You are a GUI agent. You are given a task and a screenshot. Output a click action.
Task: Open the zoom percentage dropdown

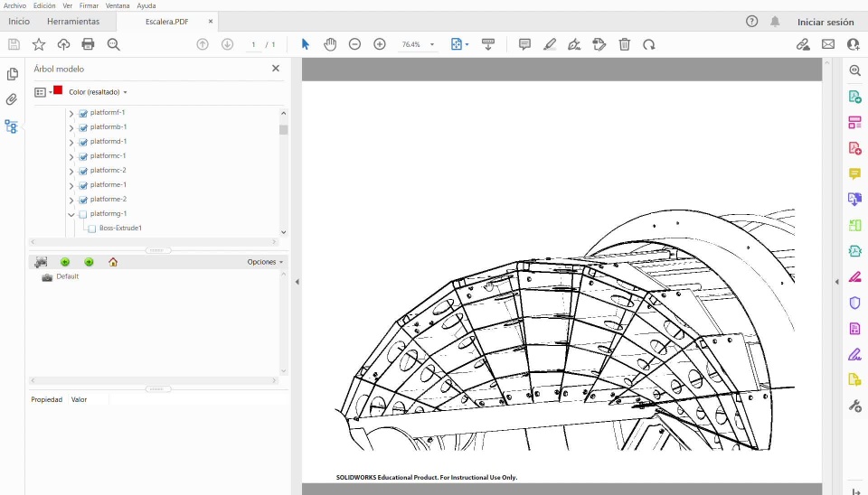(x=432, y=44)
